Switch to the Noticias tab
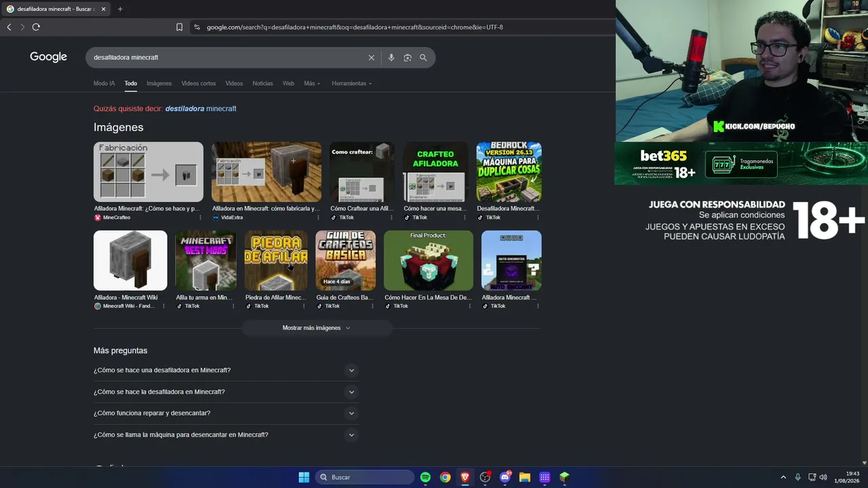The image size is (868, 488). tap(262, 83)
